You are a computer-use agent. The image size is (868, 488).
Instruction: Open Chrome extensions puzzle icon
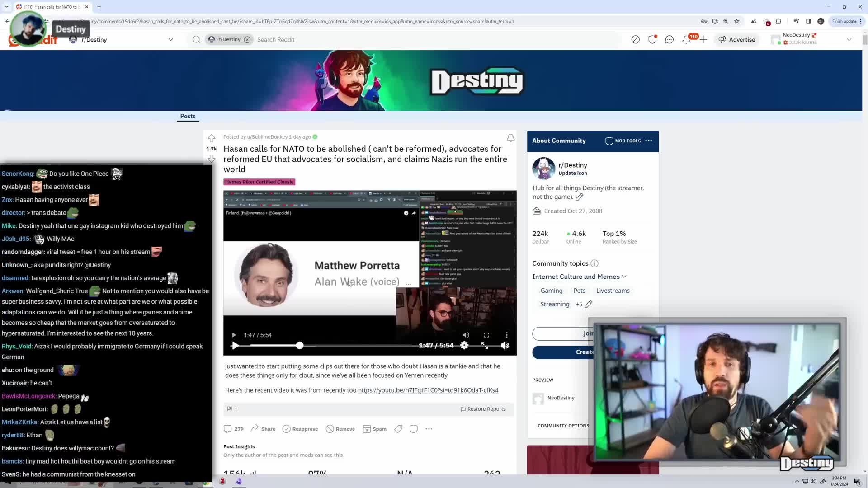click(x=778, y=21)
